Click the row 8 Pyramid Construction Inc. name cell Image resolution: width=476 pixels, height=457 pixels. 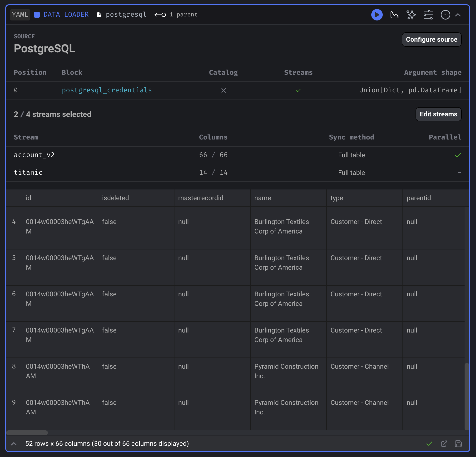pyautogui.click(x=288, y=376)
